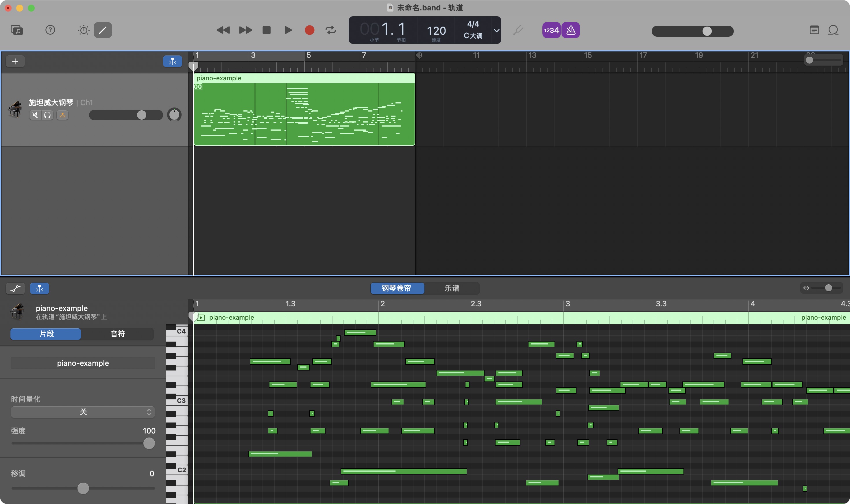Select the grand piano track icon
The image size is (850, 504).
pos(15,109)
